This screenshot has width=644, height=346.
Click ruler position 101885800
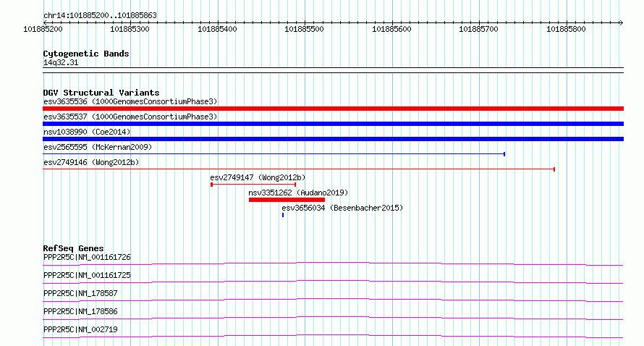[566, 29]
